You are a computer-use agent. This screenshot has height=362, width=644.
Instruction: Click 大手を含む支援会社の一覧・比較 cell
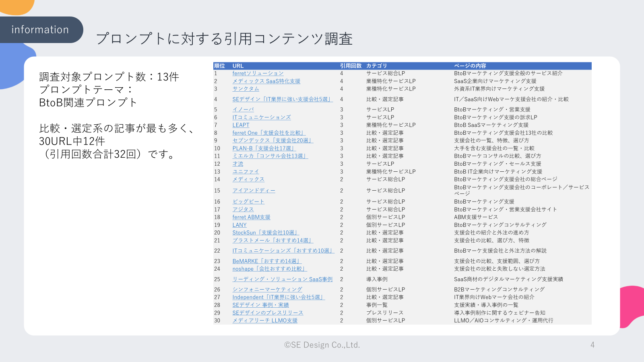[494, 148]
